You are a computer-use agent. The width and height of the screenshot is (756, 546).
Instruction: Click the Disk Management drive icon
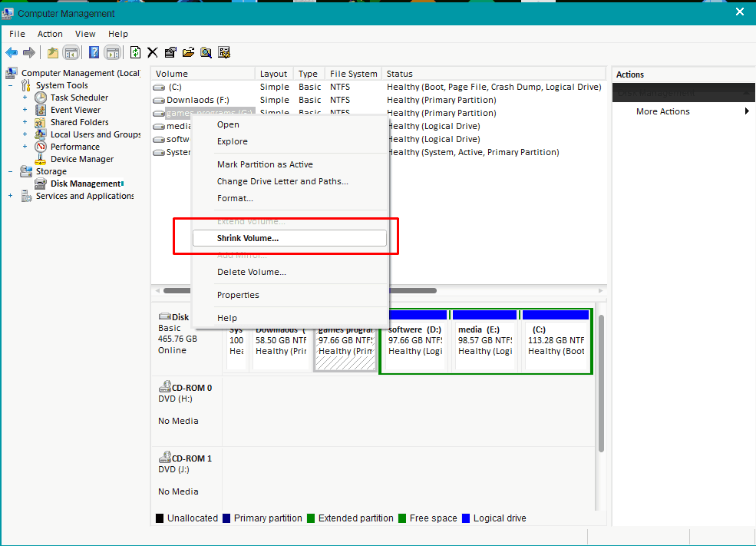[x=41, y=184]
